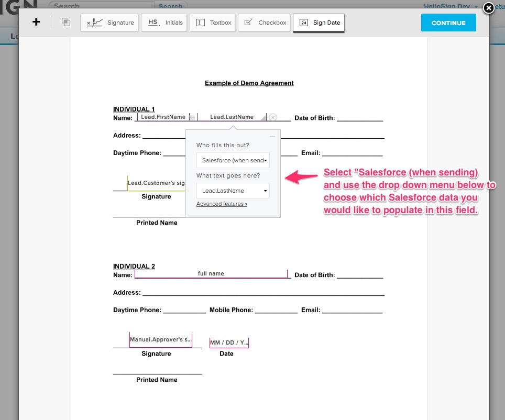The width and height of the screenshot is (505, 420).
Task: Select the Lead.LastName text field
Action: (x=232, y=117)
